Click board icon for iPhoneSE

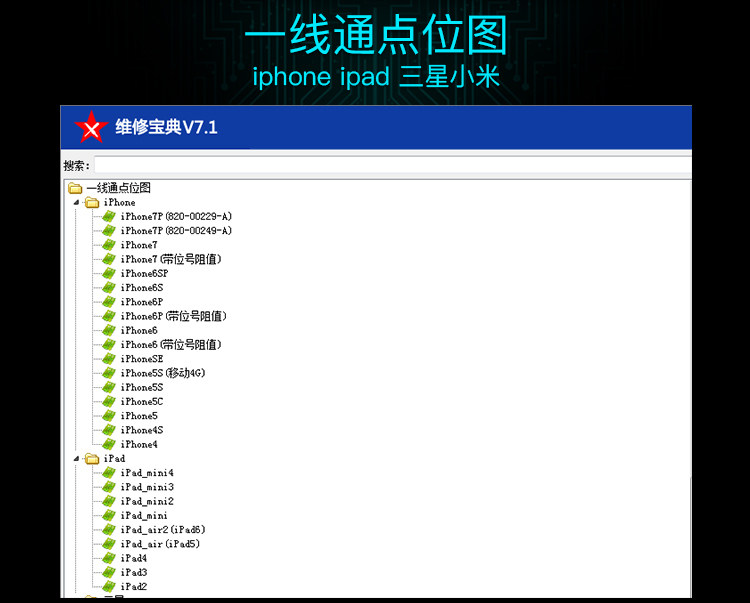pyautogui.click(x=109, y=359)
